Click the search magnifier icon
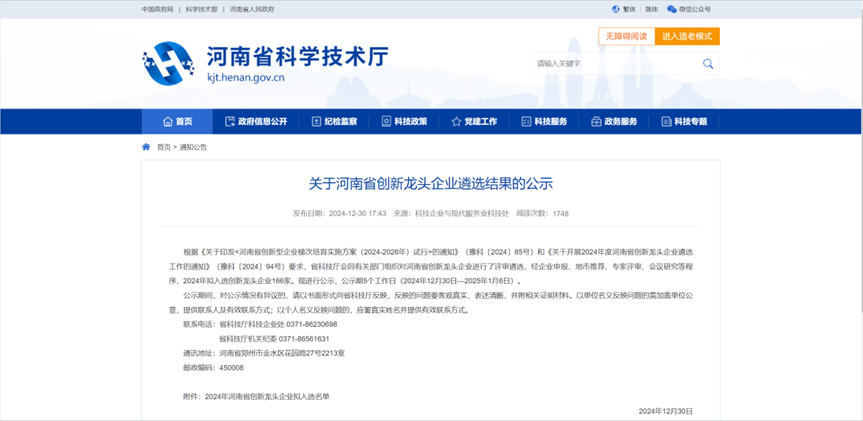 tap(708, 64)
